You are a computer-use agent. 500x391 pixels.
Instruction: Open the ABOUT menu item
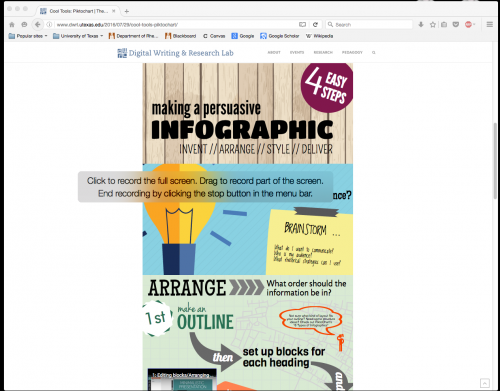(274, 52)
